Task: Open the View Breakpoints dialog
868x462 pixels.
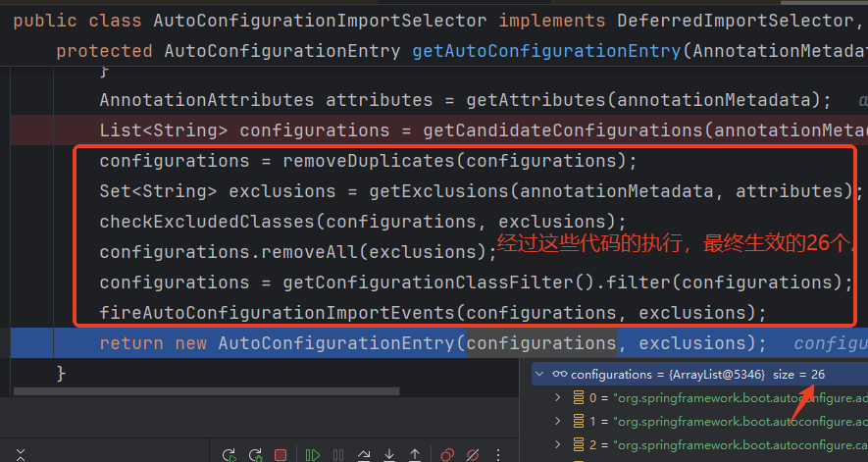Action: (447, 454)
